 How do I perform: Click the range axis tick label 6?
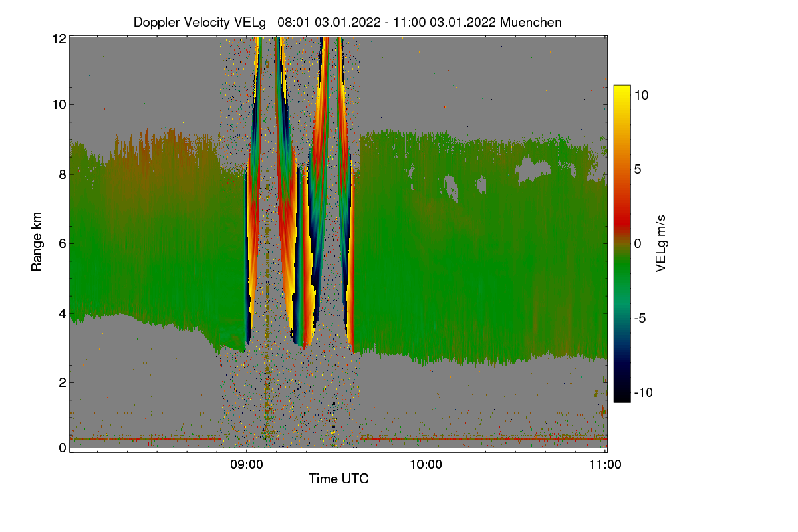point(63,243)
